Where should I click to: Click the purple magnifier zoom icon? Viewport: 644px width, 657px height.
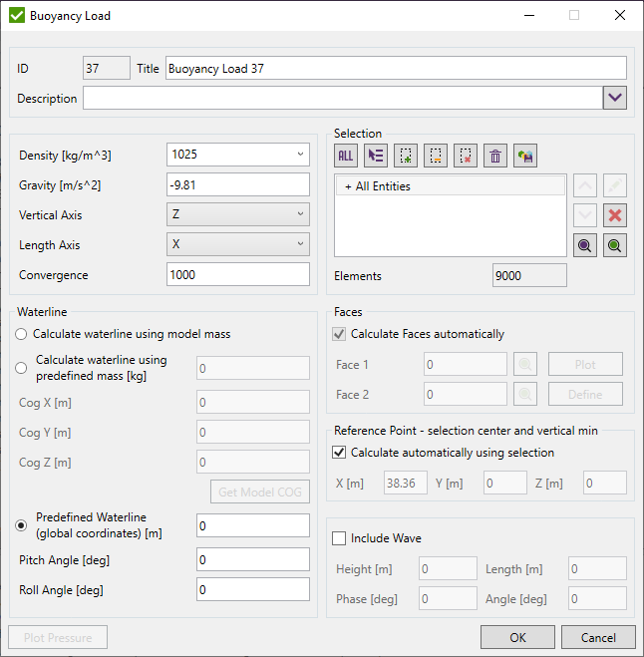pos(586,246)
